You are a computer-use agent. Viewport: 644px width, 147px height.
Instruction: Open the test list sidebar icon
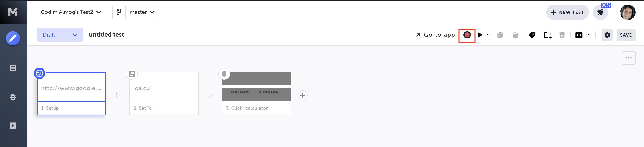coord(13,68)
